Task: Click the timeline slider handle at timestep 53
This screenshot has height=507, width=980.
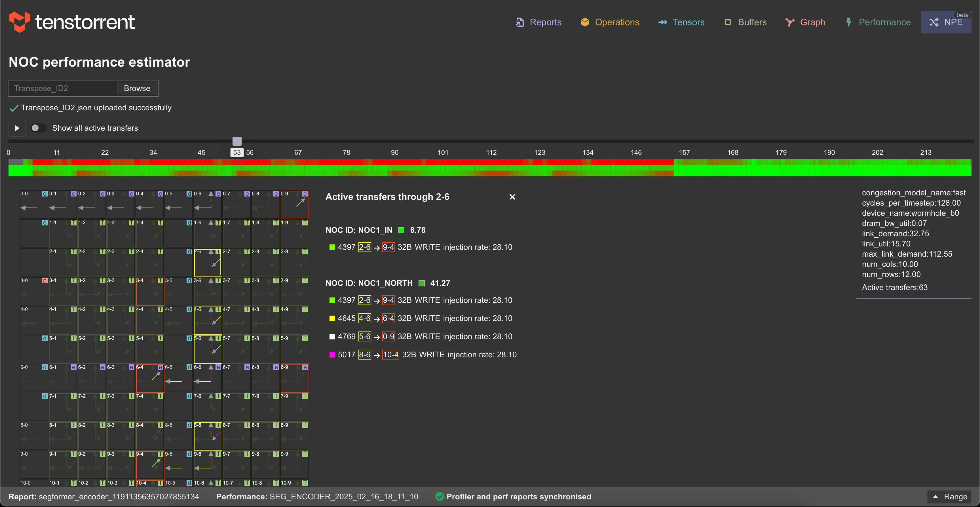Action: point(237,141)
